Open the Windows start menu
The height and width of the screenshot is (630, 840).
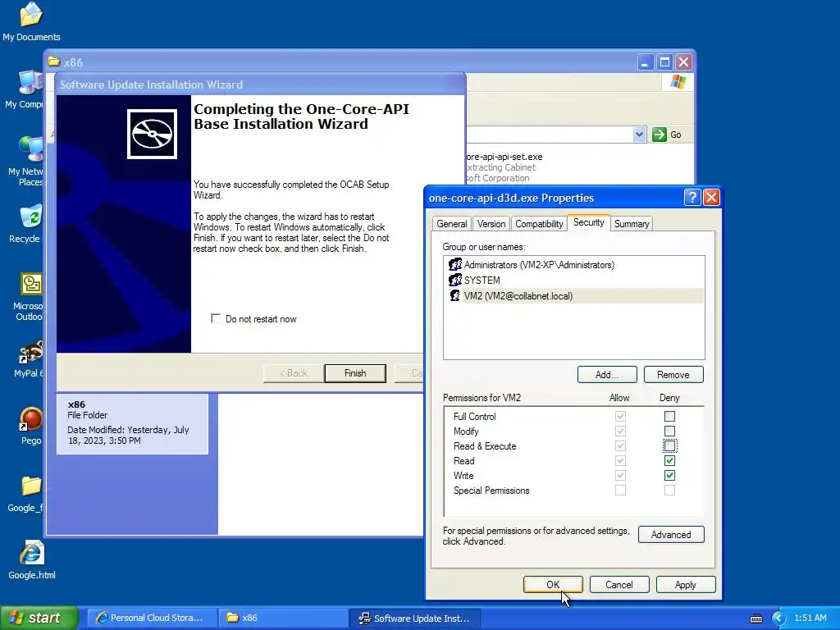pyautogui.click(x=39, y=619)
